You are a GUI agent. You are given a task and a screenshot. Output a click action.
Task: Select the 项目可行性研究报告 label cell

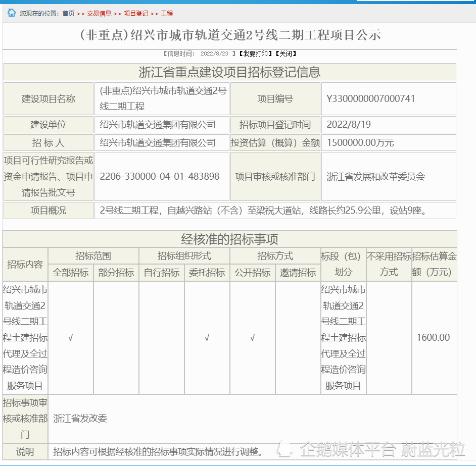click(x=49, y=176)
